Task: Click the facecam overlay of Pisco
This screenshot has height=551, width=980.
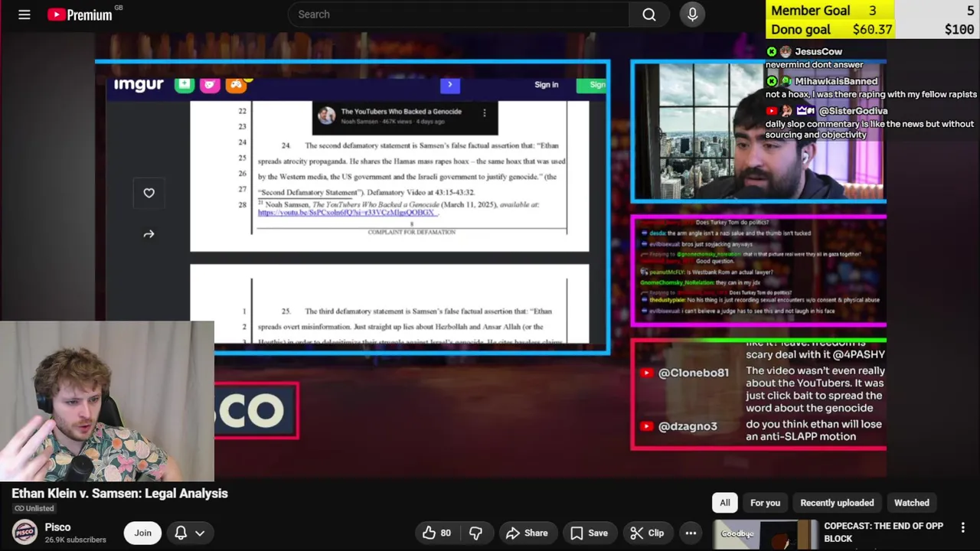Action: 107,401
